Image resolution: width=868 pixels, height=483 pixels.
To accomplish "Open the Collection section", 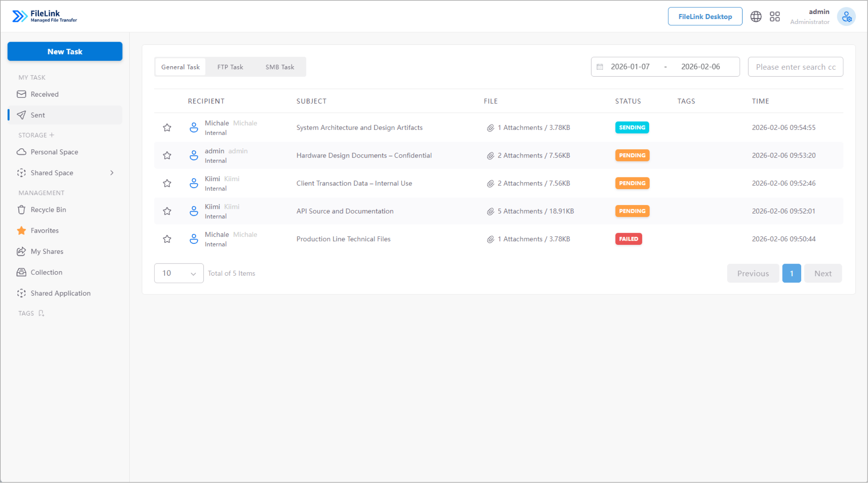I will tap(46, 272).
